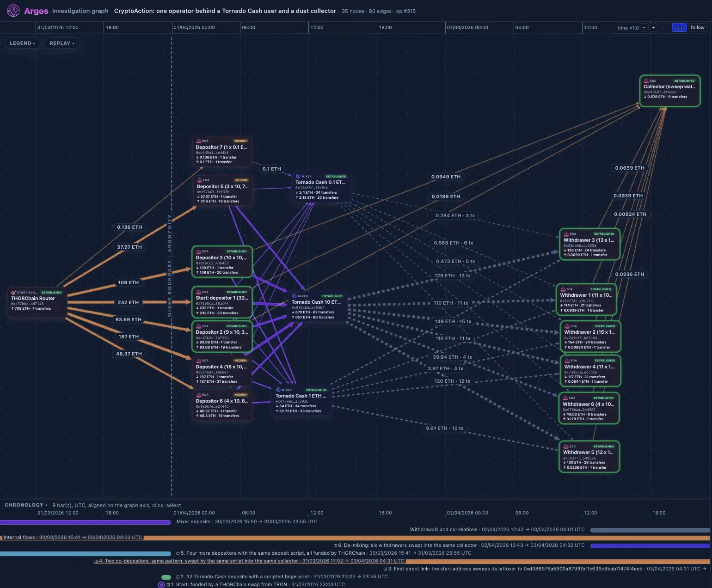Select the blue step 5 chronology bar
This screenshot has height=588, width=712.
(86, 553)
